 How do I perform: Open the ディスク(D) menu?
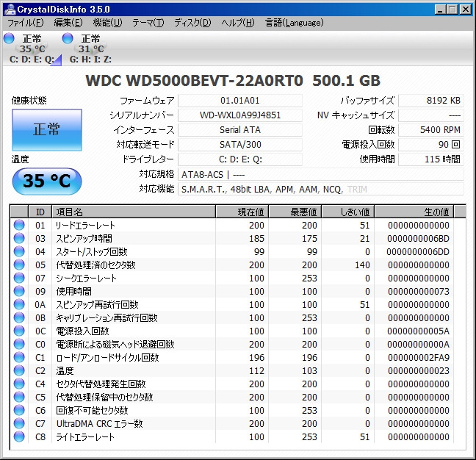point(192,23)
